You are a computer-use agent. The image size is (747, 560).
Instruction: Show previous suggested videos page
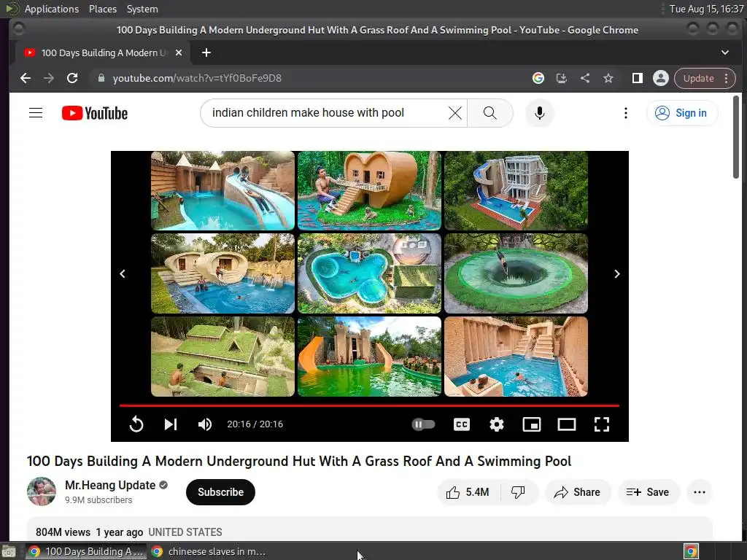(x=123, y=274)
